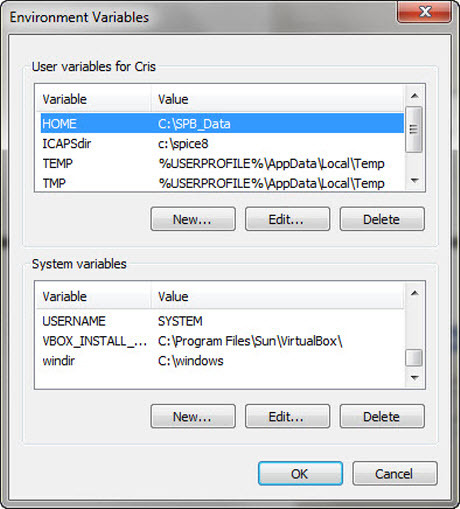Select the TEMP user variable row
The width and height of the screenshot is (460, 509).
click(x=222, y=163)
